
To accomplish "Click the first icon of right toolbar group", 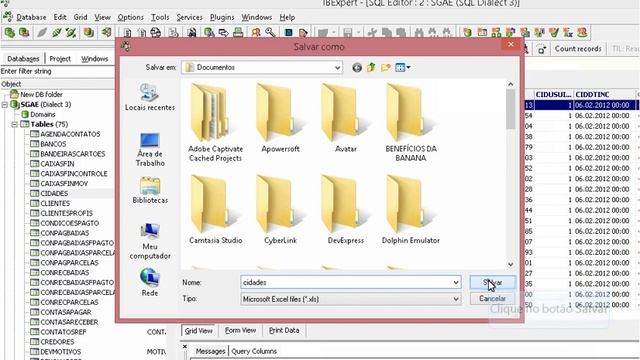I will coord(467,32).
